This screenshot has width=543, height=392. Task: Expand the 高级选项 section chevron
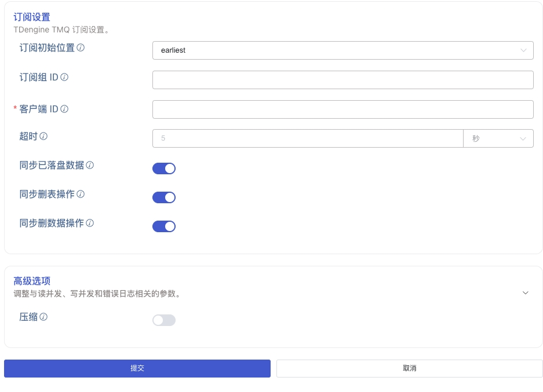coord(526,292)
